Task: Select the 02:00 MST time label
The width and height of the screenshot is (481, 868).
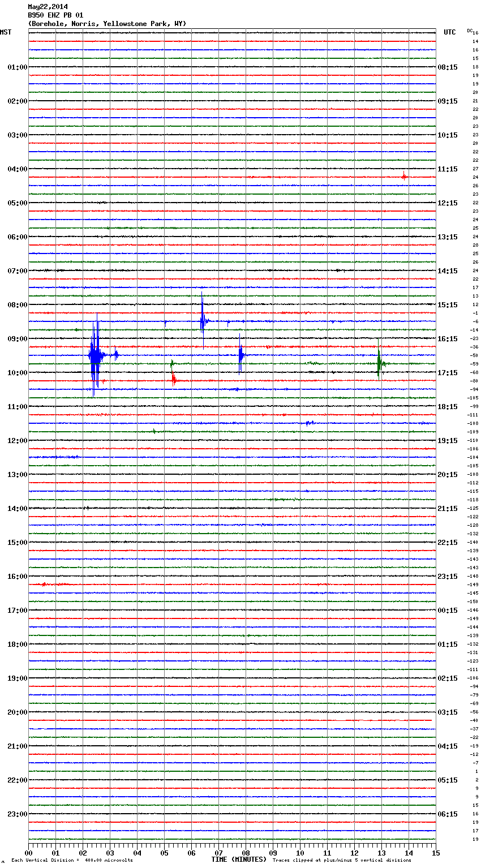Action: click(17, 101)
